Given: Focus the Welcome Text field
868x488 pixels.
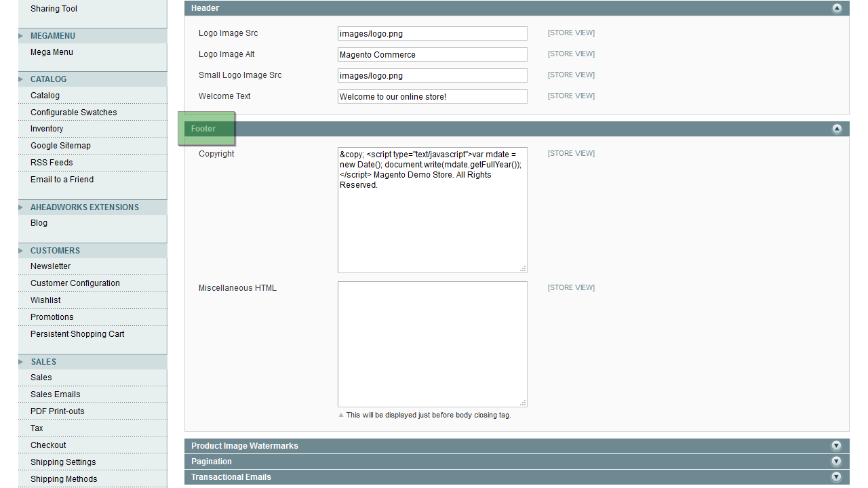Looking at the screenshot, I should (x=433, y=96).
